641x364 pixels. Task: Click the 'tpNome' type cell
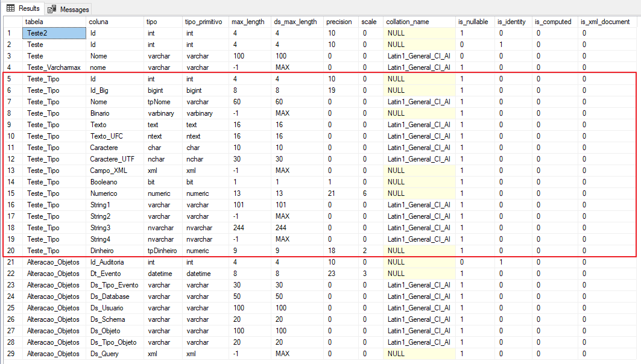tap(163, 102)
